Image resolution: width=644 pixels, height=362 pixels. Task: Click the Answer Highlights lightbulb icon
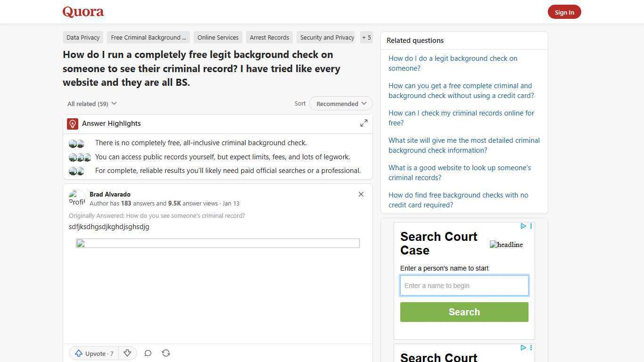[72, 123]
